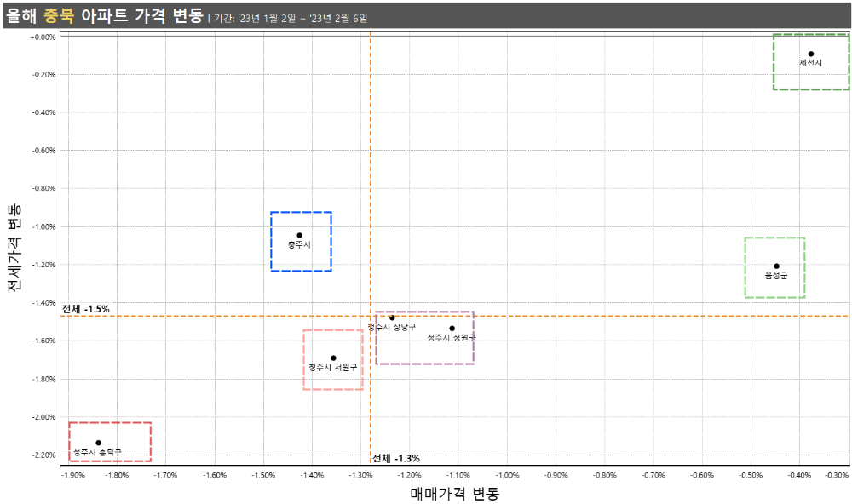Screen dimensions: 852x504
Task: Click the -1.20% x-axis tick label
Action: 409,475
